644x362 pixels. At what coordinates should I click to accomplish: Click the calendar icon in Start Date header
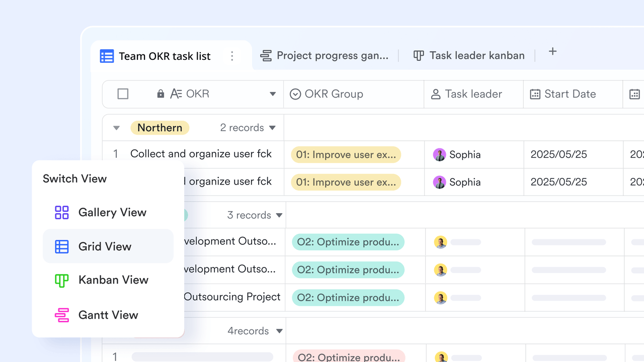point(535,94)
